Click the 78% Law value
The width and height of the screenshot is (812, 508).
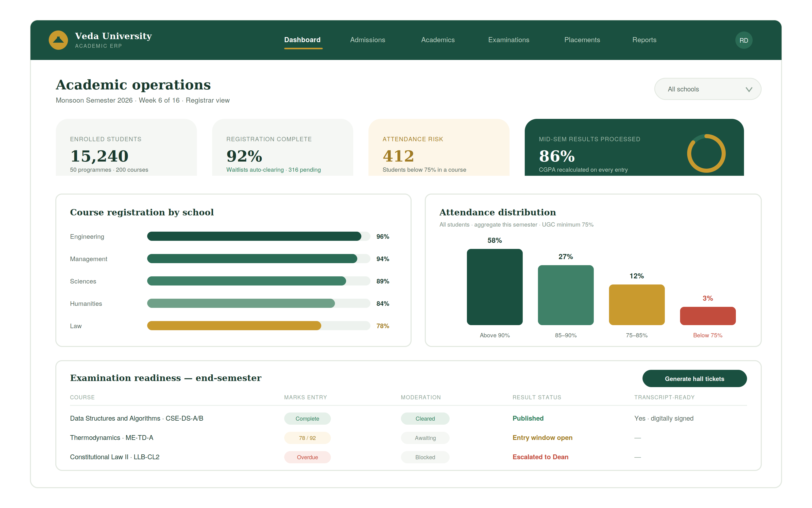point(382,326)
